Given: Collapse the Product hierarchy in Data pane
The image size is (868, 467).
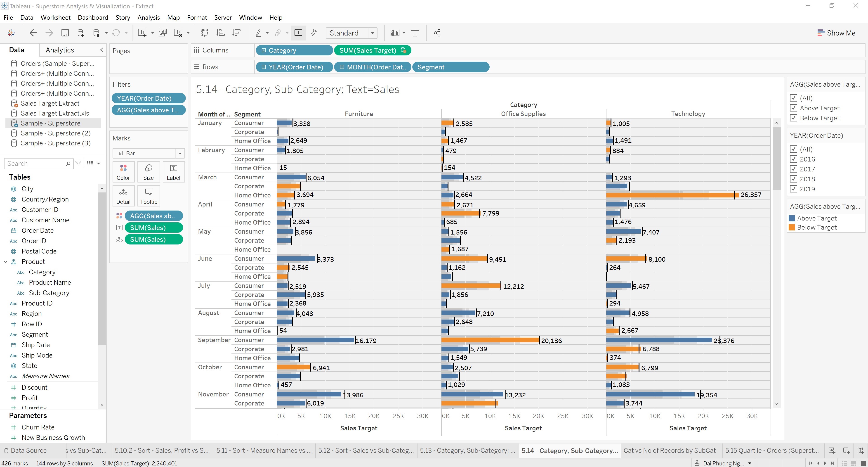Looking at the screenshot, I should (5, 261).
